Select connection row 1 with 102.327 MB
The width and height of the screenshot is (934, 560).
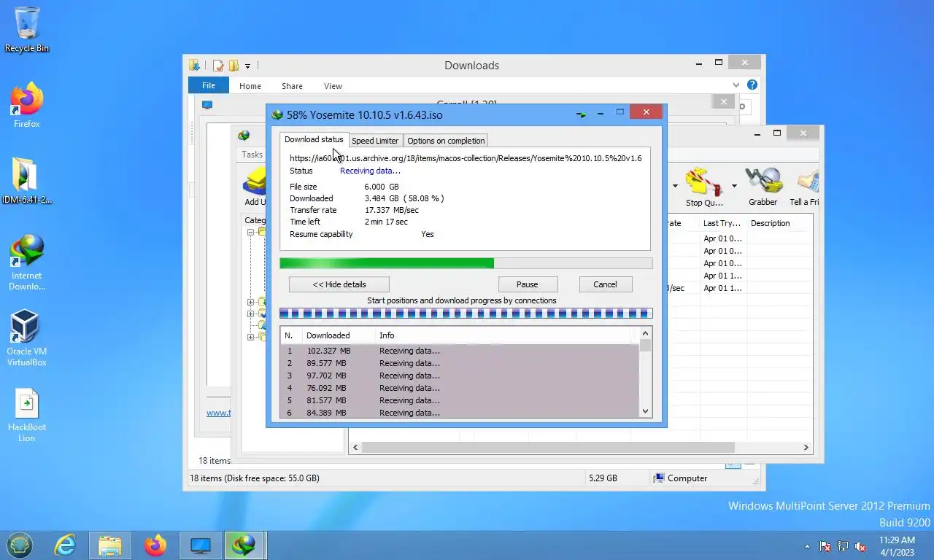tap(460, 351)
